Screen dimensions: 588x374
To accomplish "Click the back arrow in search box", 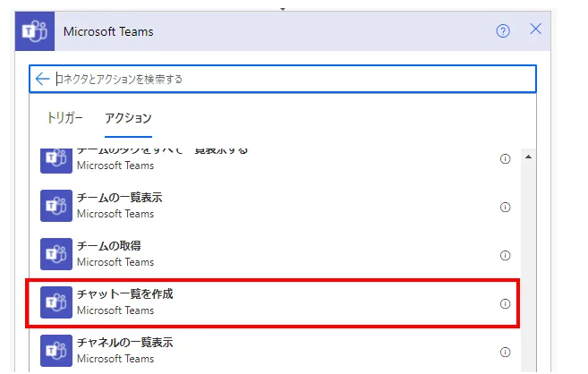I will (x=42, y=79).
